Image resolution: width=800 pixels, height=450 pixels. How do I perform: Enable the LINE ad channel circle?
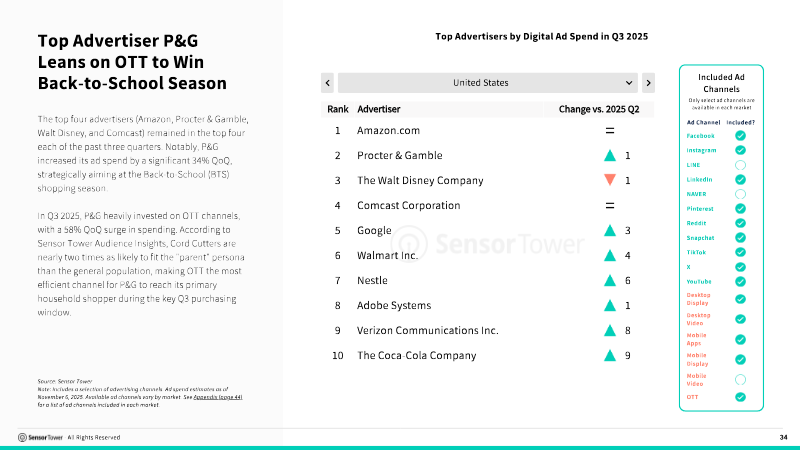pos(740,164)
